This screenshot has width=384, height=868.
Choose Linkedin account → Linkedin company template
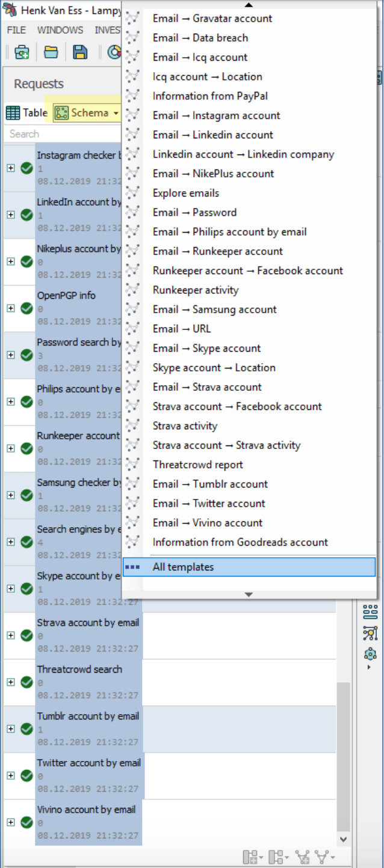tap(243, 154)
